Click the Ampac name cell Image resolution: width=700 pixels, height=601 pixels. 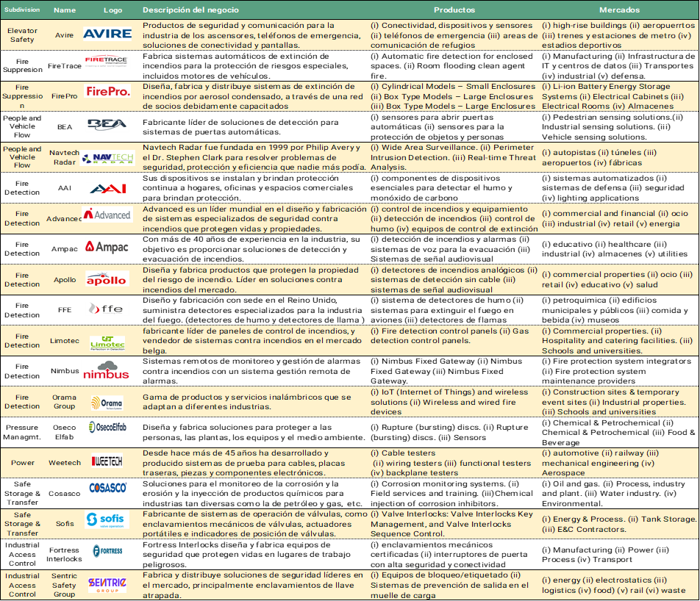(x=64, y=249)
